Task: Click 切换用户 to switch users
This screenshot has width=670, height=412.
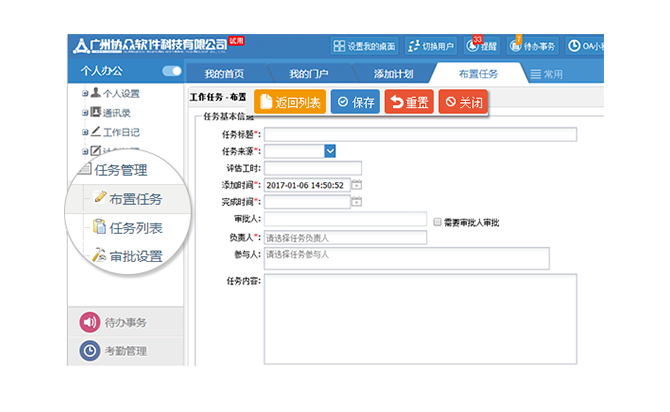Action: [x=431, y=46]
